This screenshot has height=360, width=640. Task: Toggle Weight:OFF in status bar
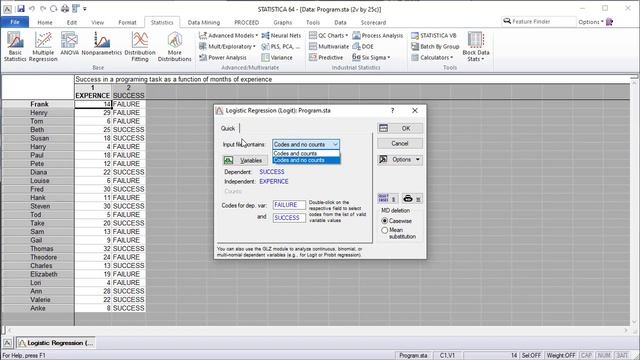click(561, 356)
